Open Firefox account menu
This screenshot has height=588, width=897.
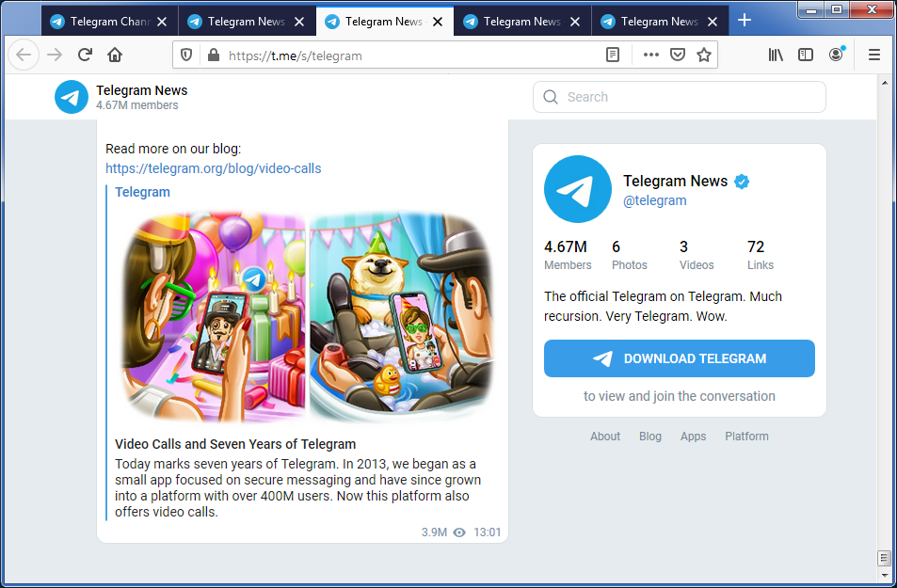837,55
